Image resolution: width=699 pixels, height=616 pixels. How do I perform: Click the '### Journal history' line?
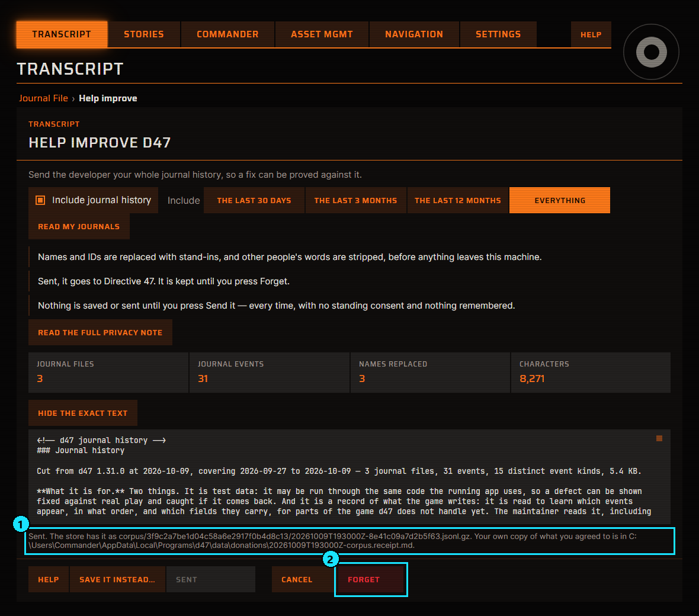coord(81,451)
